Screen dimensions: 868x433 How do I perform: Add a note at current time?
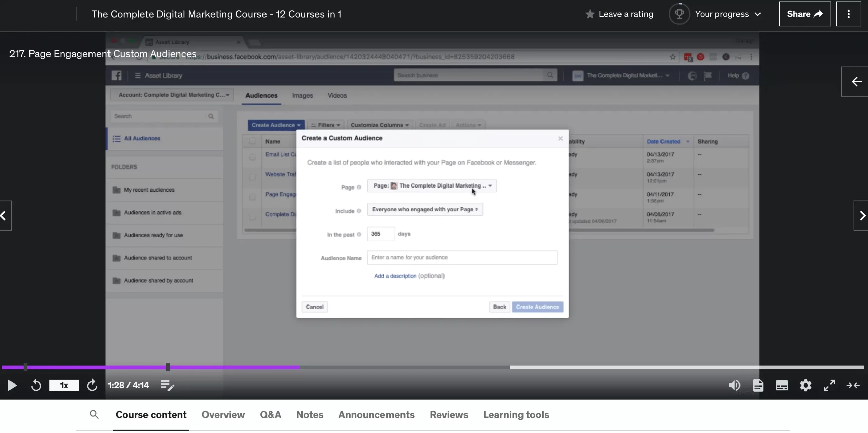(x=167, y=385)
